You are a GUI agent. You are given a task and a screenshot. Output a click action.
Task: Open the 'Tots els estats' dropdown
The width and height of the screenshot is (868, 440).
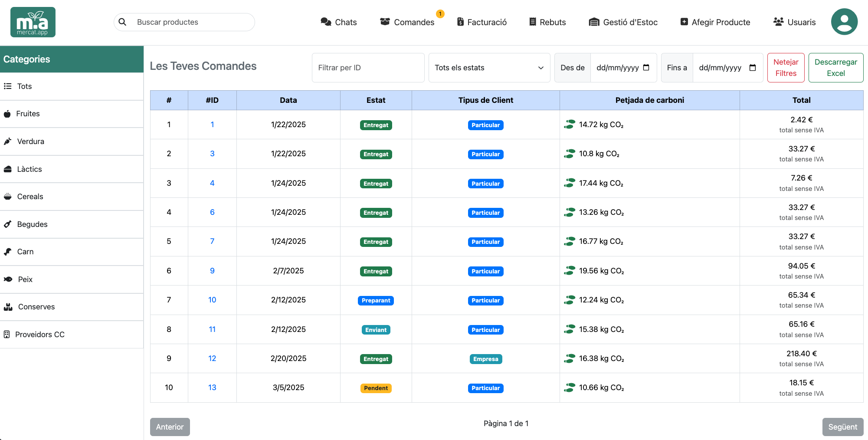coord(489,67)
